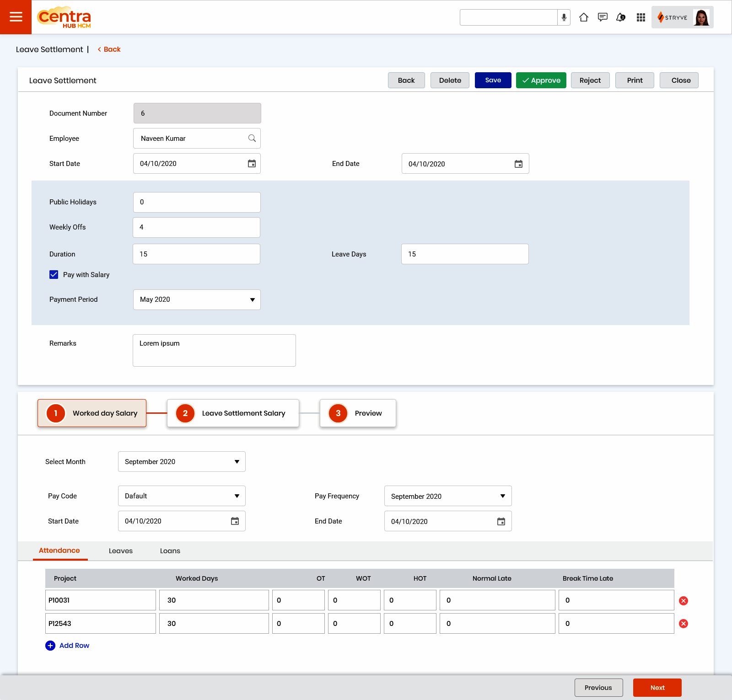The height and width of the screenshot is (700, 732).
Task: Click step 1 Worked day Salary
Action: click(92, 413)
